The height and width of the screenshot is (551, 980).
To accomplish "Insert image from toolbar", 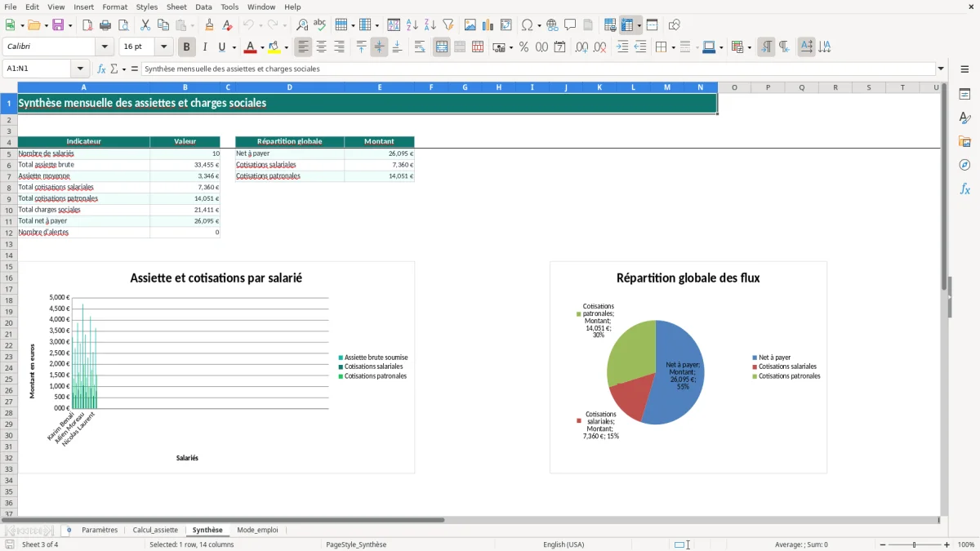I will tap(470, 25).
